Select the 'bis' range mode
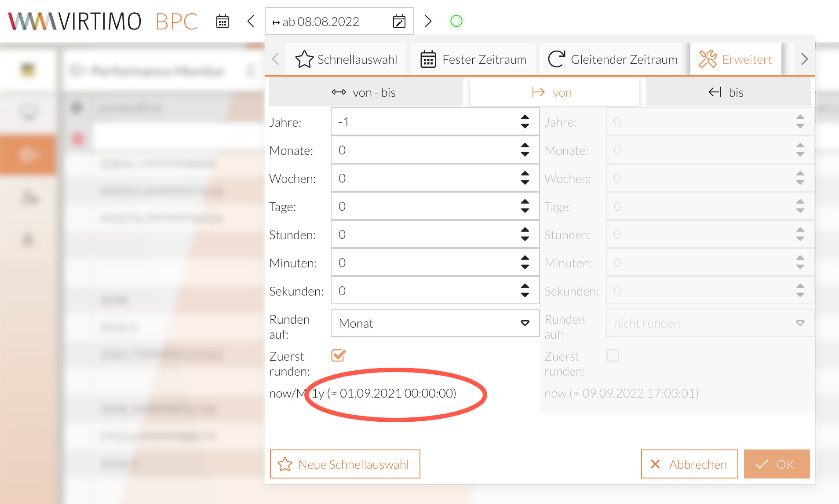This screenshot has height=504, width=839. [x=727, y=92]
